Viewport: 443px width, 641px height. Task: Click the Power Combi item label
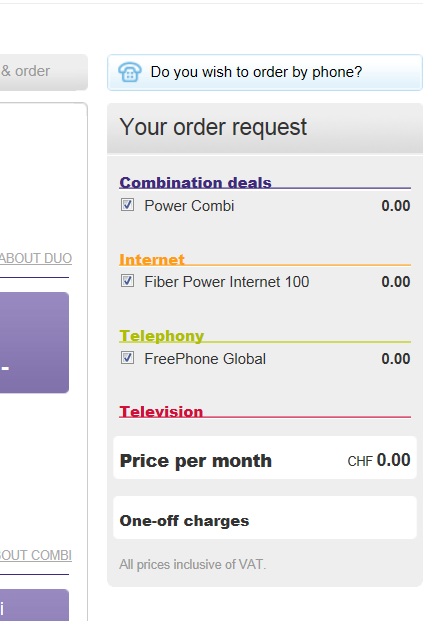click(189, 206)
